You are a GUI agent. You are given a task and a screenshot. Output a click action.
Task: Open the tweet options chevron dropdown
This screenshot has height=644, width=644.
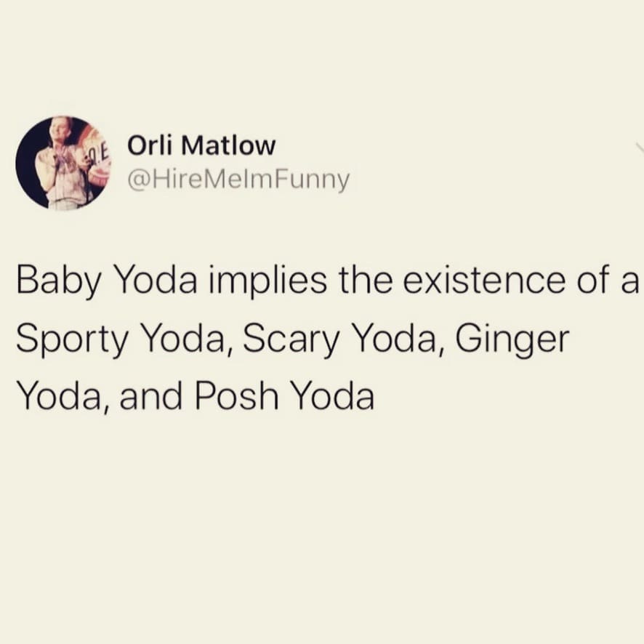[x=640, y=149]
